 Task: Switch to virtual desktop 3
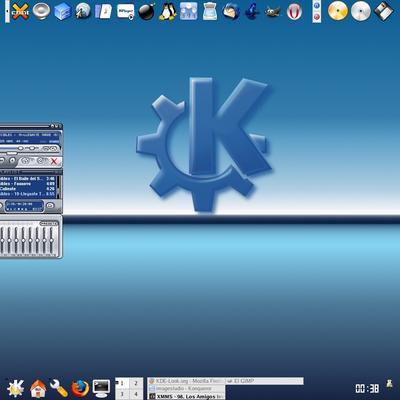pyautogui.click(x=122, y=394)
